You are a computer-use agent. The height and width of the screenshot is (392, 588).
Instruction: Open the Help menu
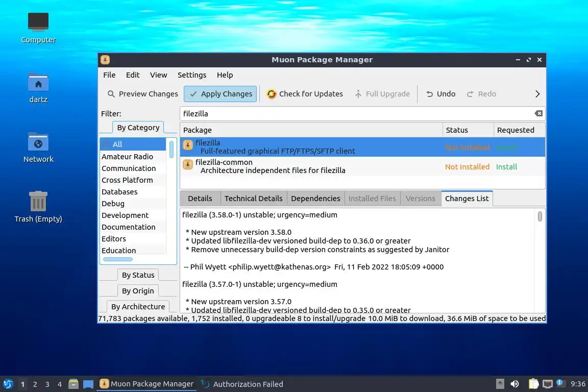click(x=225, y=75)
